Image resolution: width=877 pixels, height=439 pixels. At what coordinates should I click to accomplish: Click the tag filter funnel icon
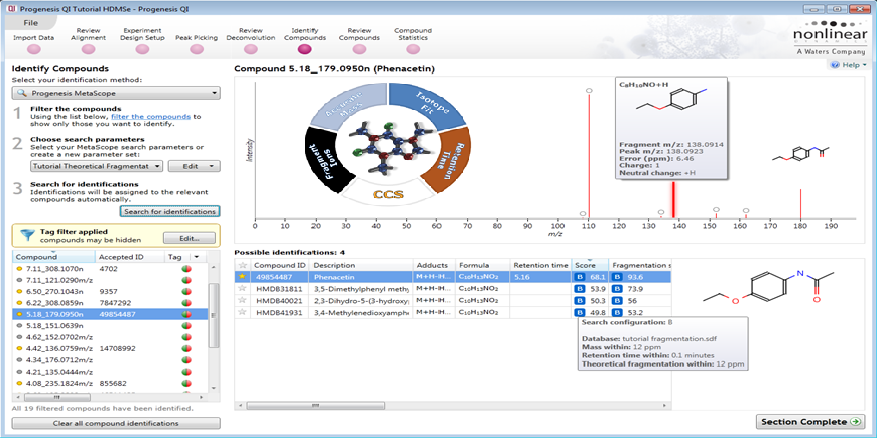pyautogui.click(x=28, y=235)
